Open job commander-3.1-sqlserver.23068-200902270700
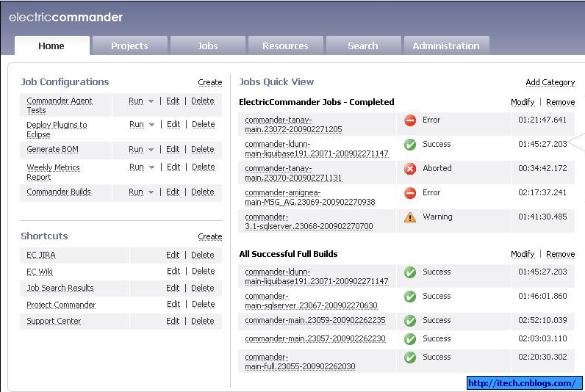Viewport: 585px width, 392px height. click(x=309, y=222)
